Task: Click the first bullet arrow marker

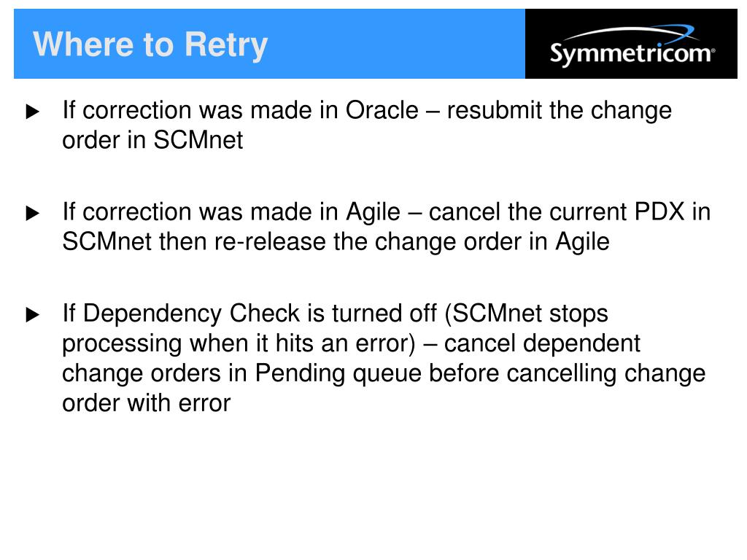Action: (x=32, y=112)
